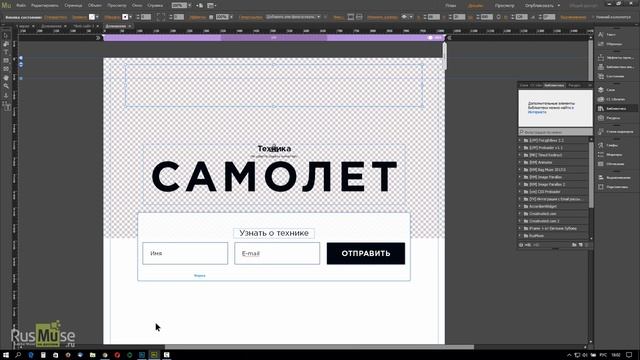Open the fill color dropdown arrow in the control bar
Viewport: 640px width, 360px height.
point(97,17)
